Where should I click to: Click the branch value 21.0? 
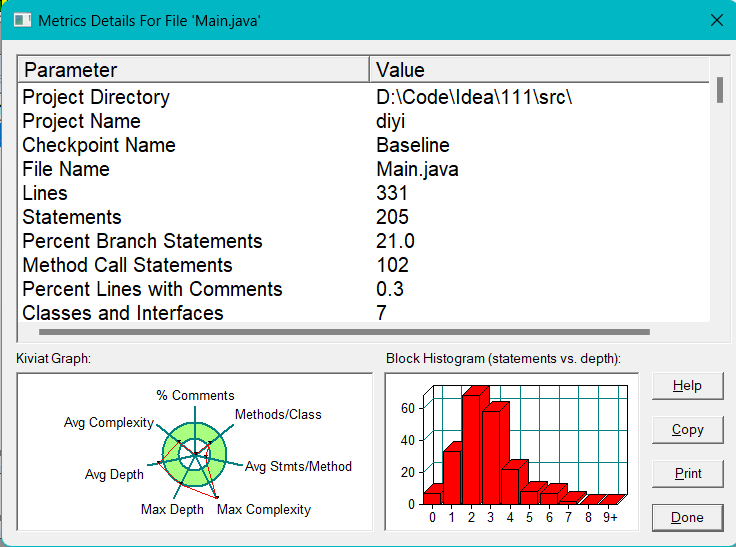tap(395, 241)
